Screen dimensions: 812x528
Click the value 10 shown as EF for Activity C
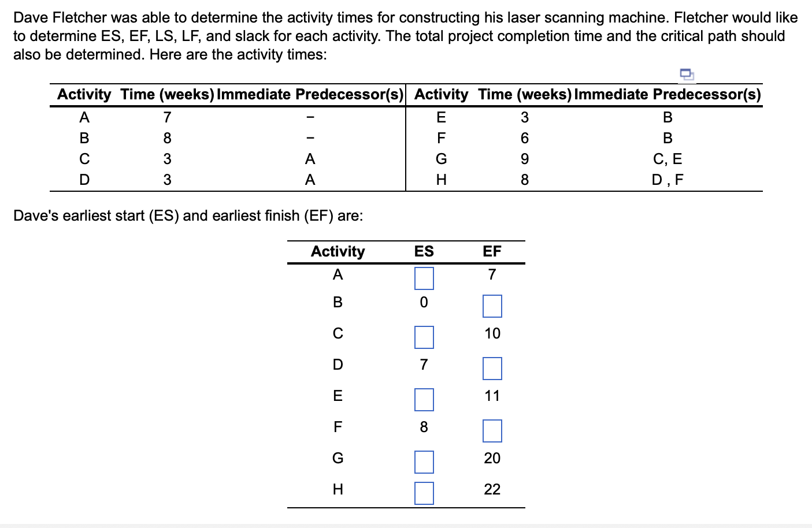[492, 334]
